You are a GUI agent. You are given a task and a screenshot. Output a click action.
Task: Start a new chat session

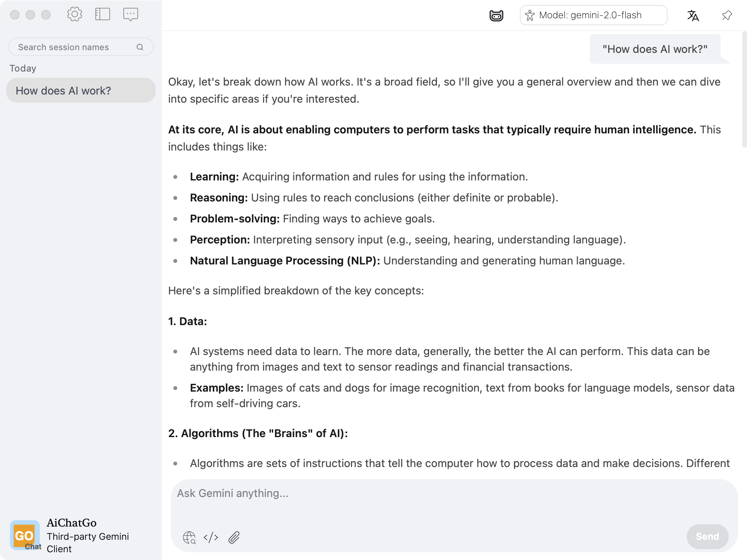[x=130, y=14]
